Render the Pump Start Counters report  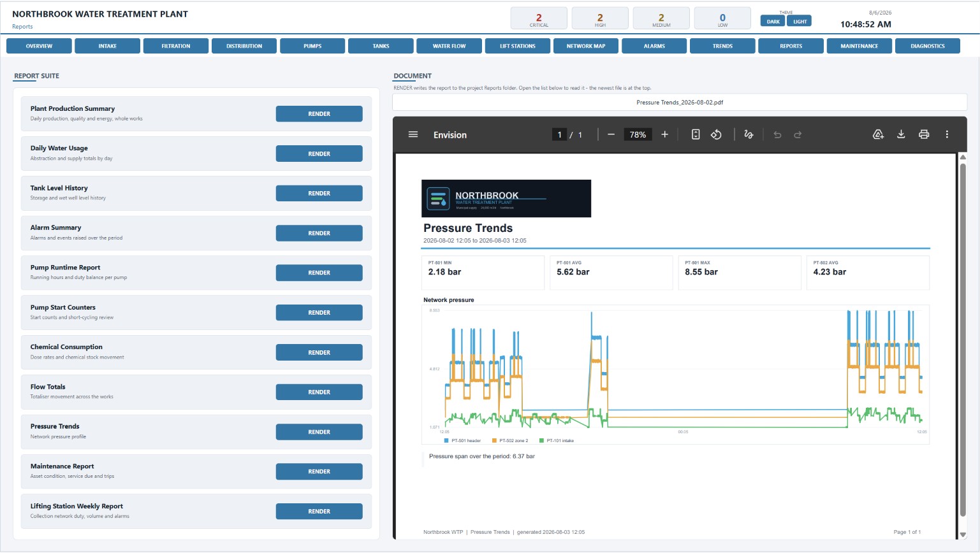[x=319, y=313]
